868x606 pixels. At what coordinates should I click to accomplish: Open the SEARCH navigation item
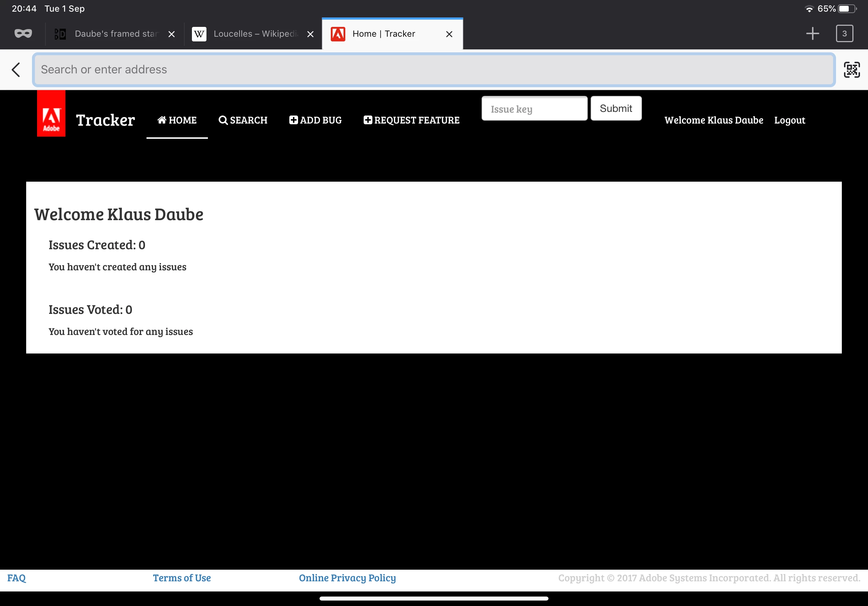pos(243,120)
